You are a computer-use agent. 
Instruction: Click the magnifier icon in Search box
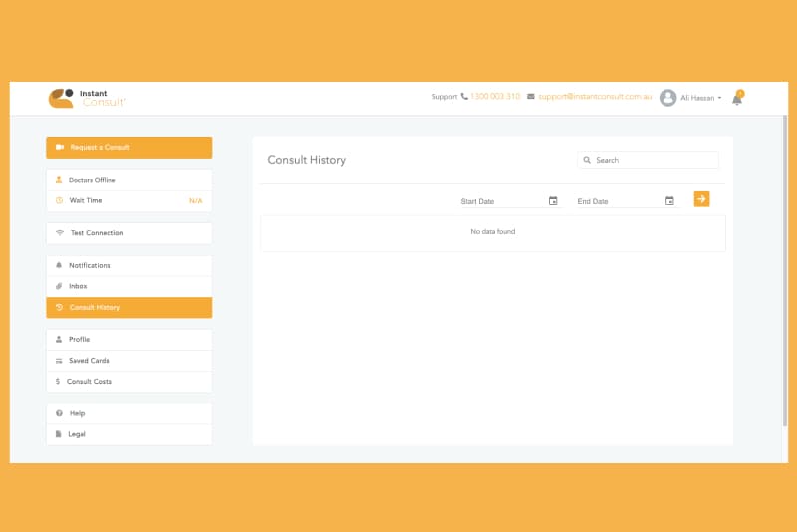(587, 160)
